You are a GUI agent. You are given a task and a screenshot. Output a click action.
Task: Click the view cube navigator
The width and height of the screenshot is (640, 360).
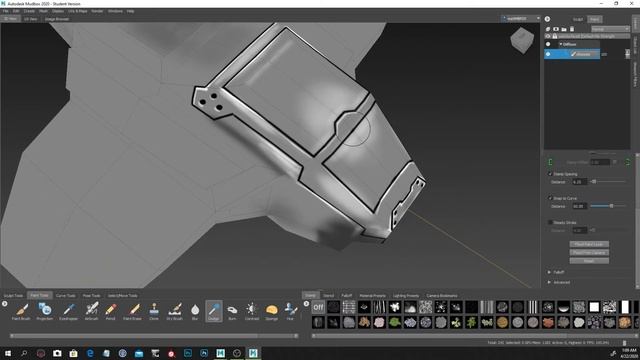(x=522, y=41)
